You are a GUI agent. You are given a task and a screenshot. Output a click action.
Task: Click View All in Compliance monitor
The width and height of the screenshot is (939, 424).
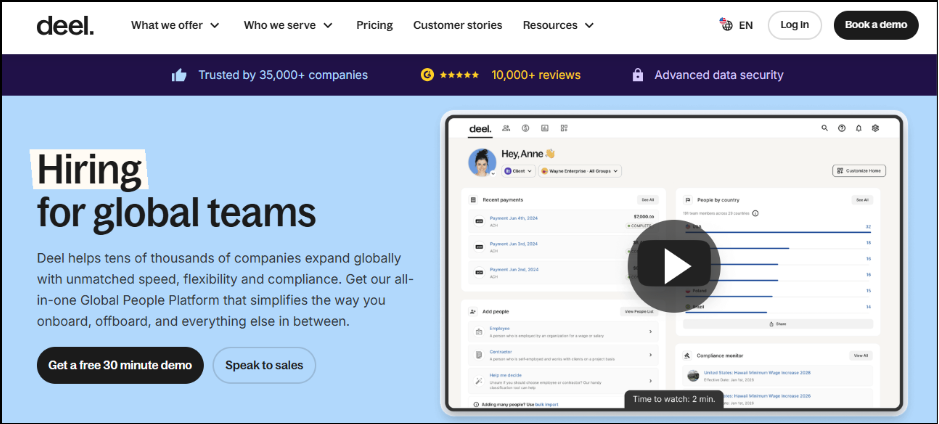[x=861, y=355]
